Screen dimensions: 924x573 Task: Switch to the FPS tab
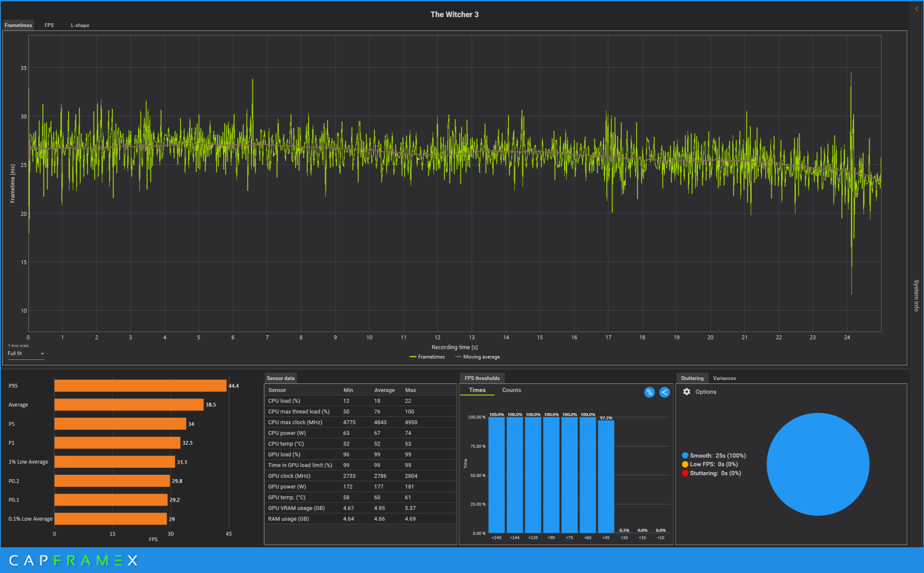[49, 25]
